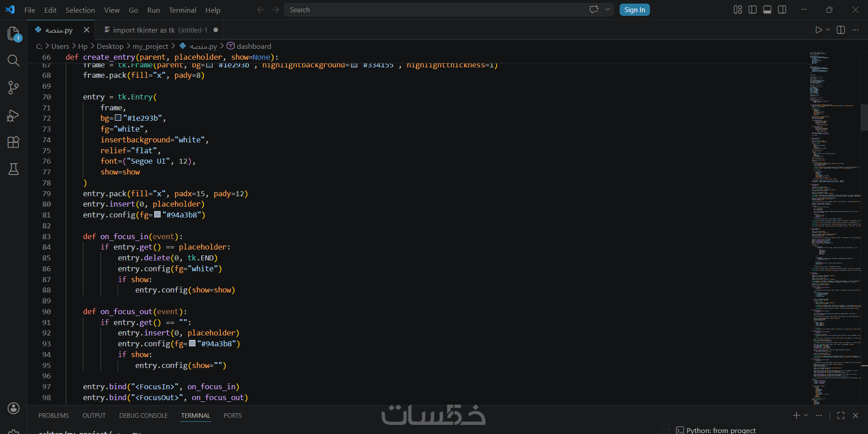Toggle the primary side bar layout button
The height and width of the screenshot is (434, 868).
753,9
